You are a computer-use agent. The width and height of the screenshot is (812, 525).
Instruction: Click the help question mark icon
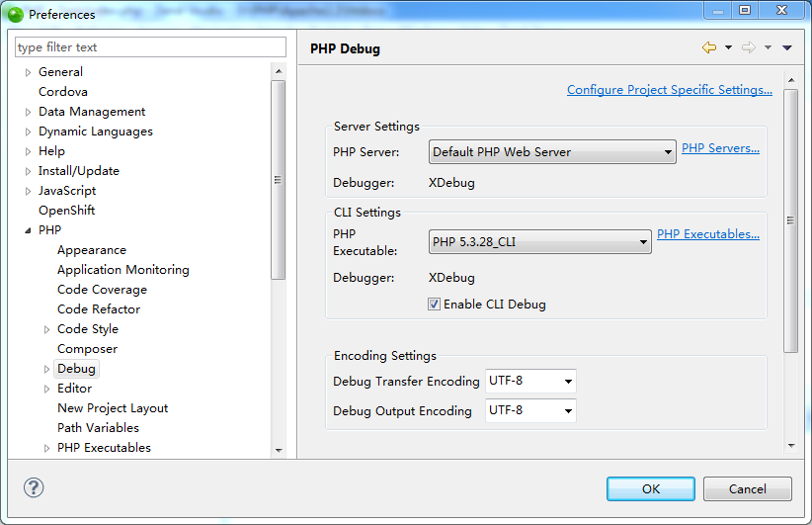coord(34,487)
